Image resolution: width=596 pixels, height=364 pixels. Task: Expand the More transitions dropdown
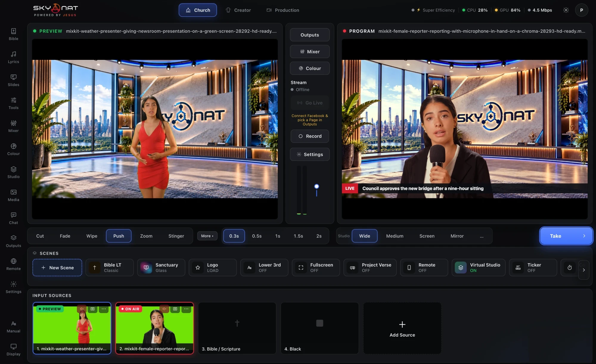[x=207, y=236]
